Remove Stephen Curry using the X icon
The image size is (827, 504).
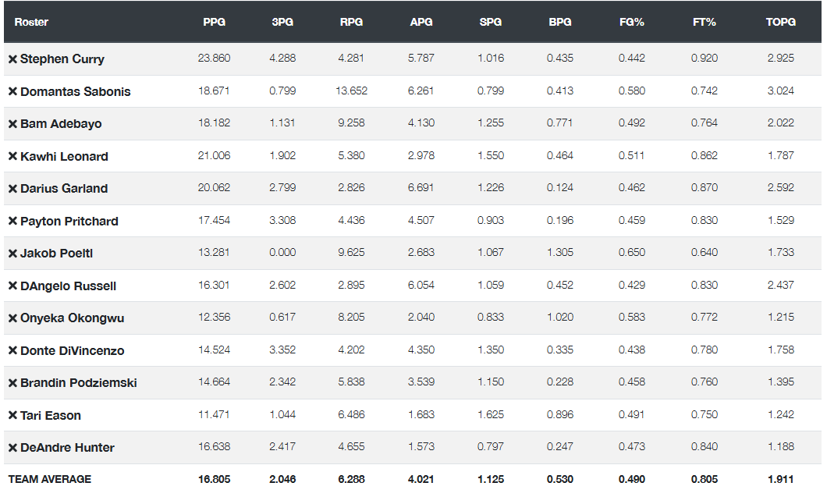12,59
